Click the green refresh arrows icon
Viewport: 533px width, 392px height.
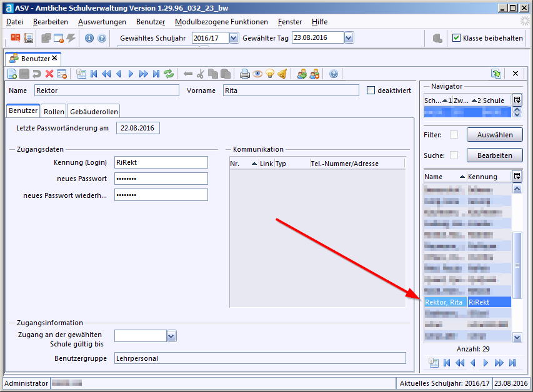[x=169, y=74]
